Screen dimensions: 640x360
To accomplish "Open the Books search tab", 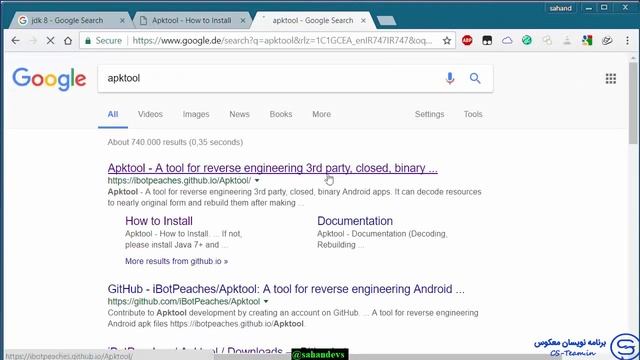I will 281,114.
